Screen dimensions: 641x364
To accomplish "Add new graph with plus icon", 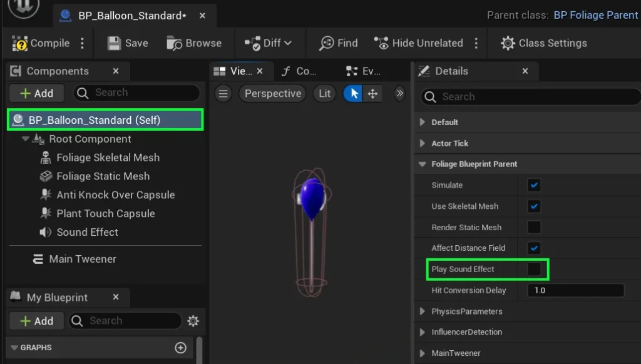I will tap(181, 348).
